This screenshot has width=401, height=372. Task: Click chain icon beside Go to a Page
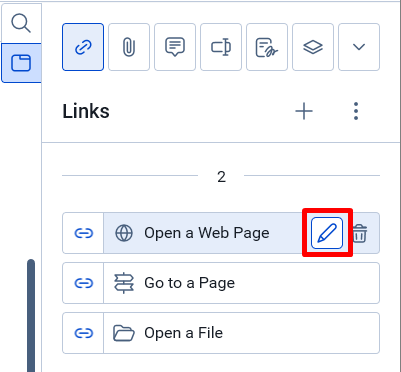83,283
